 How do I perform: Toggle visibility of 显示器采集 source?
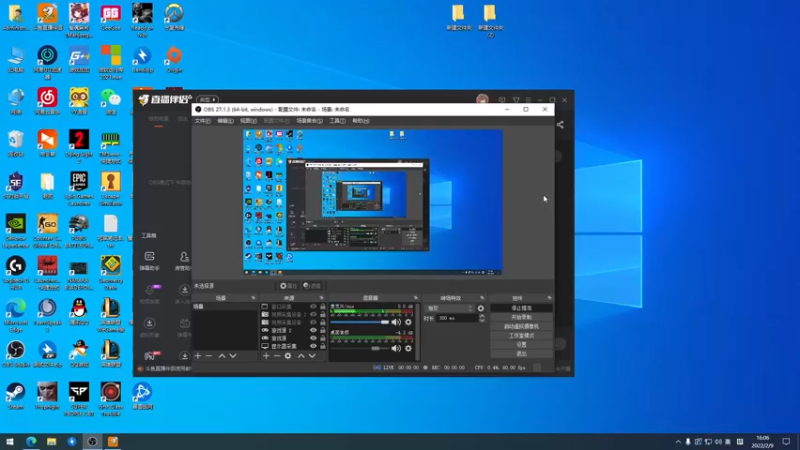[x=313, y=346]
